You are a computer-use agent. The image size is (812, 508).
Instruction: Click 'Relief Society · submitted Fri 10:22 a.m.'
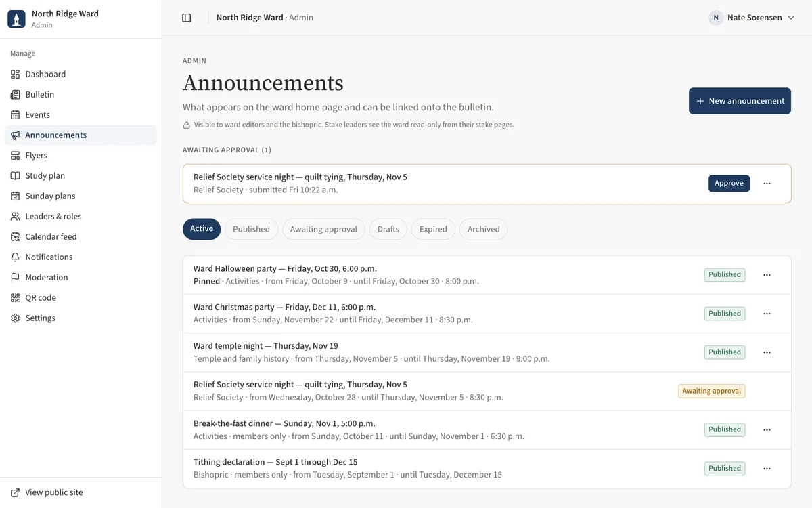pos(266,190)
